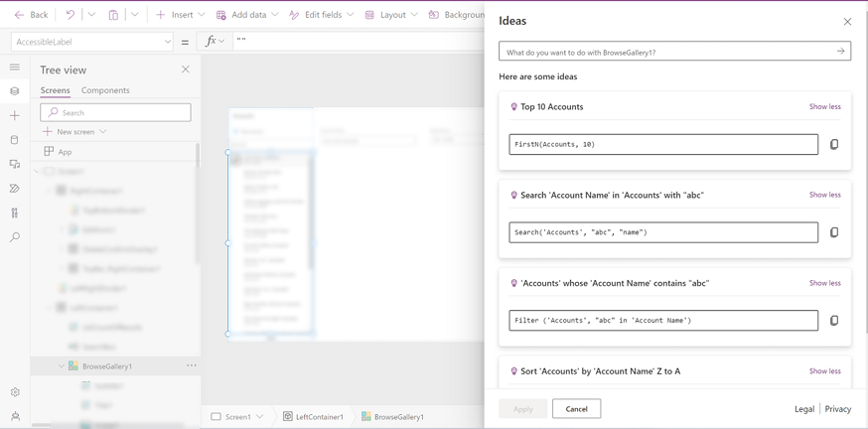This screenshot has height=429, width=868.
Task: Switch to the Components tab
Action: pyautogui.click(x=105, y=90)
